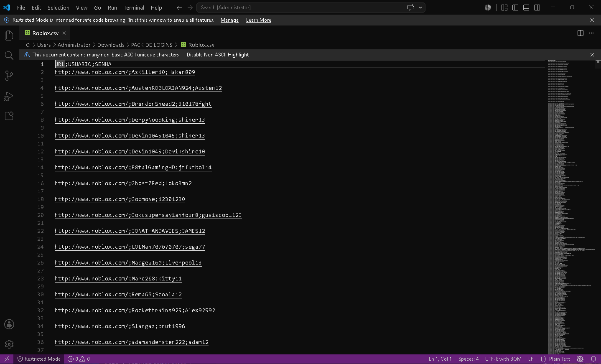Click line number 35 in the gutter
This screenshot has width=601, height=364.
click(x=41, y=334)
